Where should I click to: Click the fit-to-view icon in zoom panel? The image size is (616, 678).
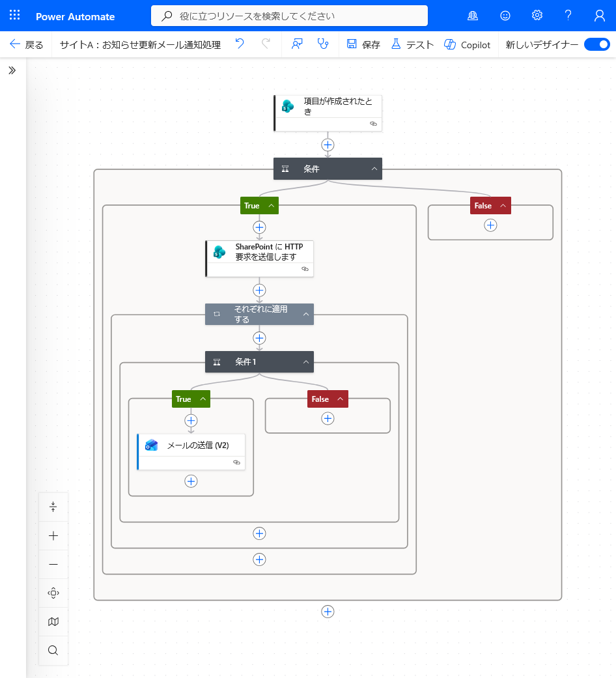53,593
